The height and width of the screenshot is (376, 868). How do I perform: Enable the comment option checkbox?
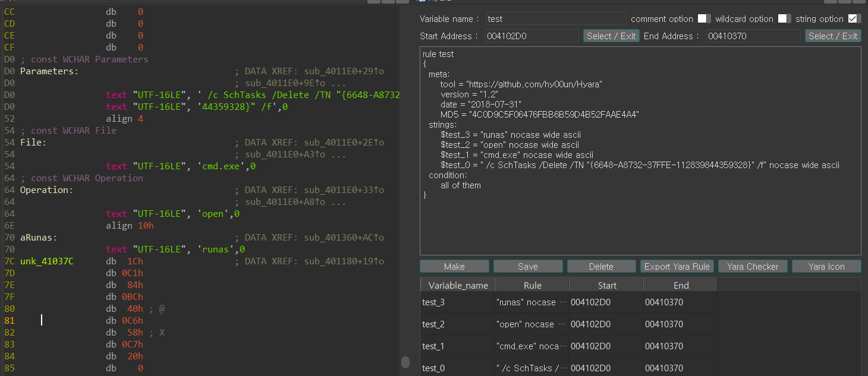tap(704, 18)
